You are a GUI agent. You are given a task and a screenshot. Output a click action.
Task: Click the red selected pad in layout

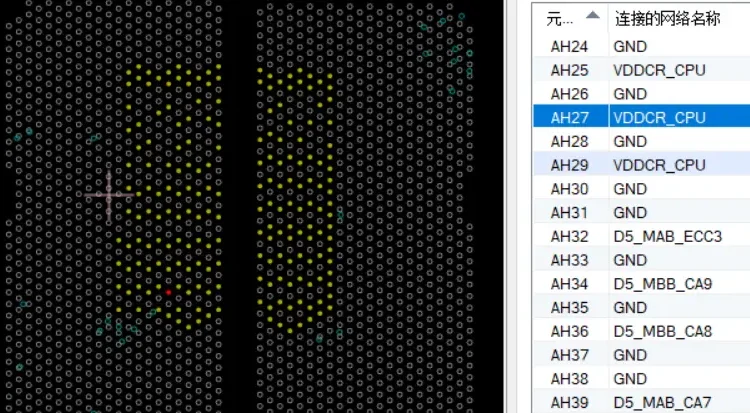(168, 292)
